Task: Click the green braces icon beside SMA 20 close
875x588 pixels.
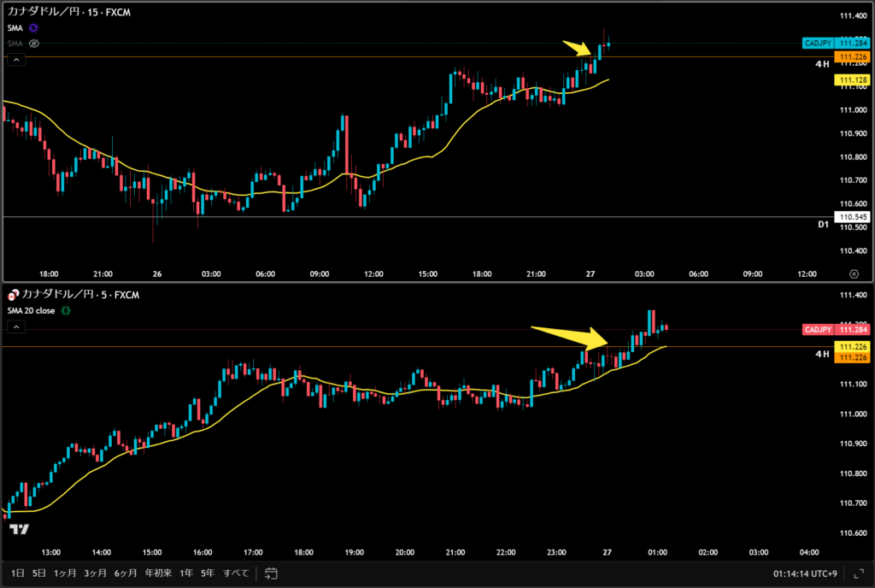Action: pyautogui.click(x=66, y=310)
